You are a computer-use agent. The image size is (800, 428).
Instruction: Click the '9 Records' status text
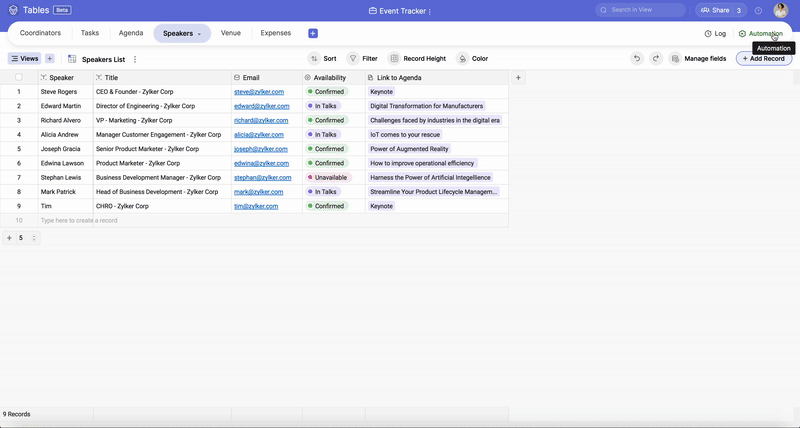[x=17, y=414]
